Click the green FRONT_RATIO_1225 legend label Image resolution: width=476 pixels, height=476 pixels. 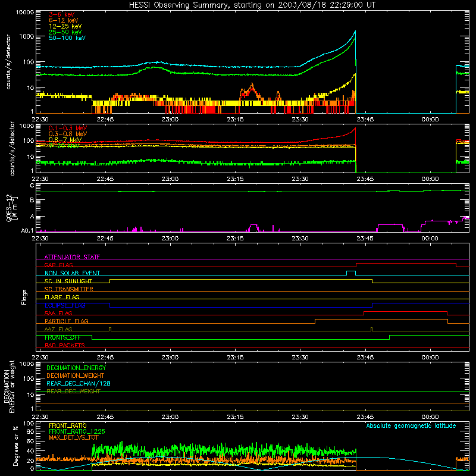coord(77,431)
